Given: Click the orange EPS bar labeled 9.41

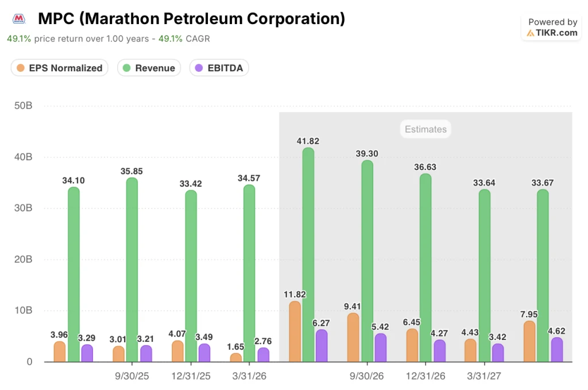Looking at the screenshot, I should coord(353,338).
